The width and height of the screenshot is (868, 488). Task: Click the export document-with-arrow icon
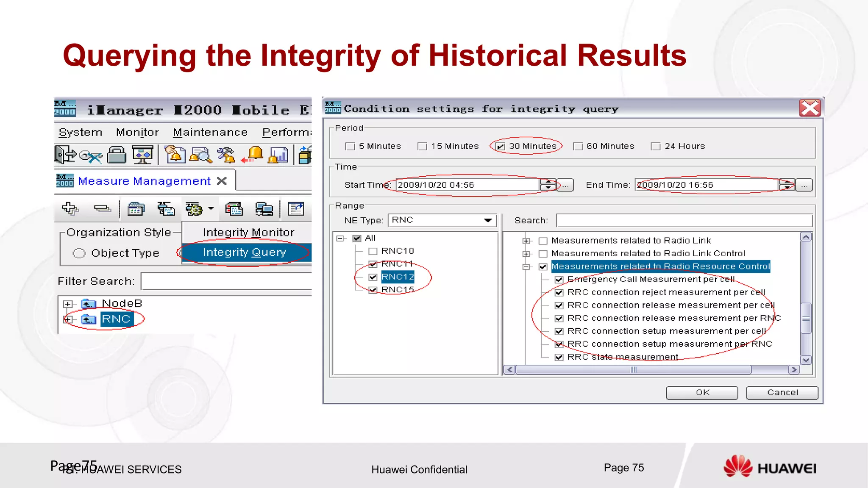click(296, 209)
